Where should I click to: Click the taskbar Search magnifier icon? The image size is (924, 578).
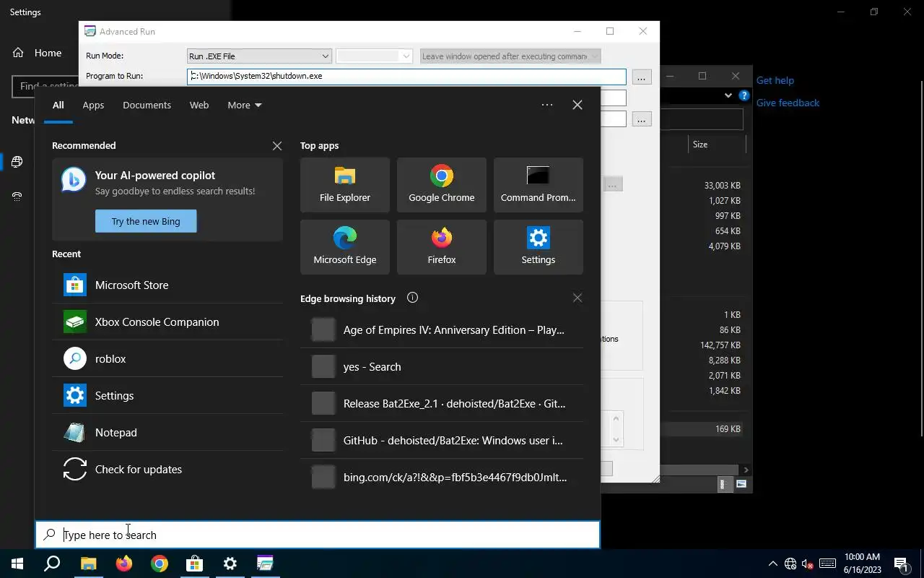(52, 564)
